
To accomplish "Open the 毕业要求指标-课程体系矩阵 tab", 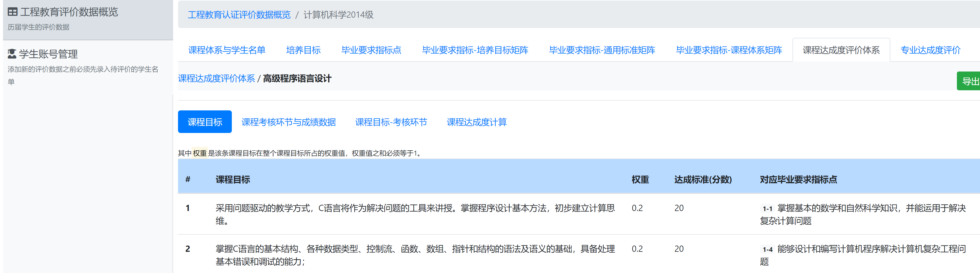I will pyautogui.click(x=729, y=50).
